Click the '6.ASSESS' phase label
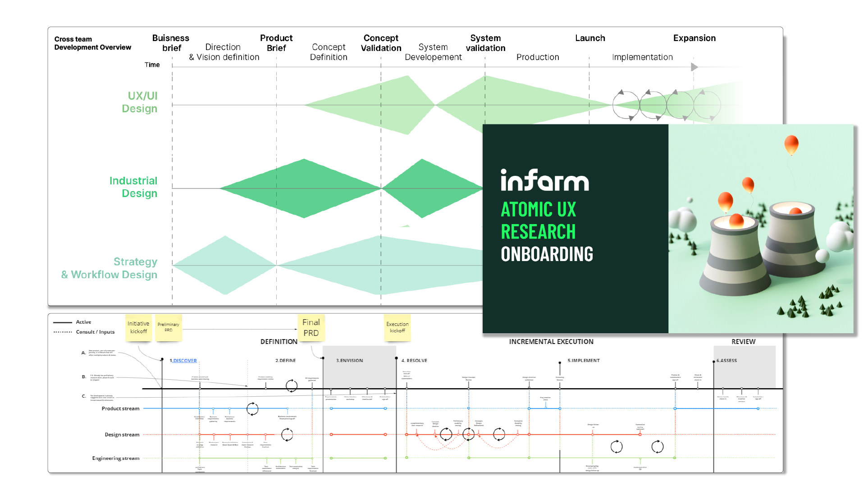The image size is (868, 491). [x=726, y=361]
